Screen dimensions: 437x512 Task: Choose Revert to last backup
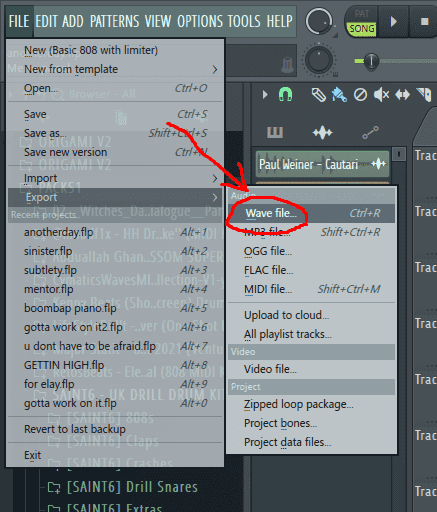pyautogui.click(x=115, y=429)
